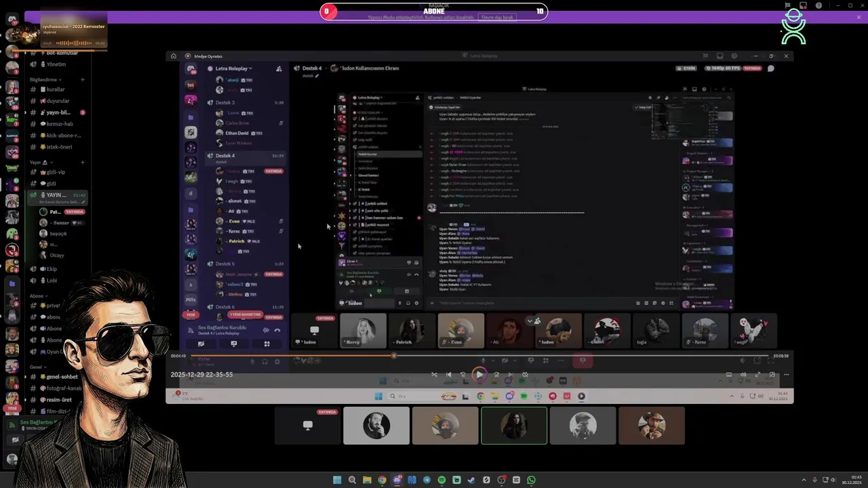
Task: Click the media player home icon
Action: point(174,56)
